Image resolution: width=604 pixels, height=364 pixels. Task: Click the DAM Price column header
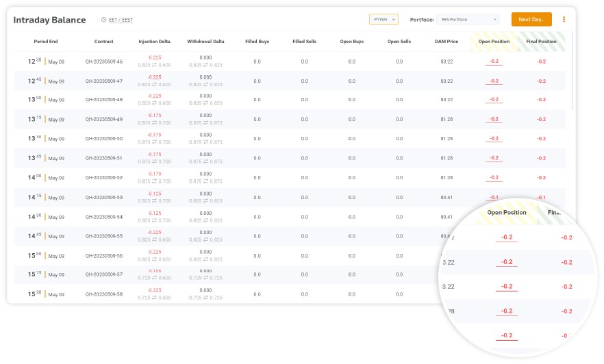[446, 42]
